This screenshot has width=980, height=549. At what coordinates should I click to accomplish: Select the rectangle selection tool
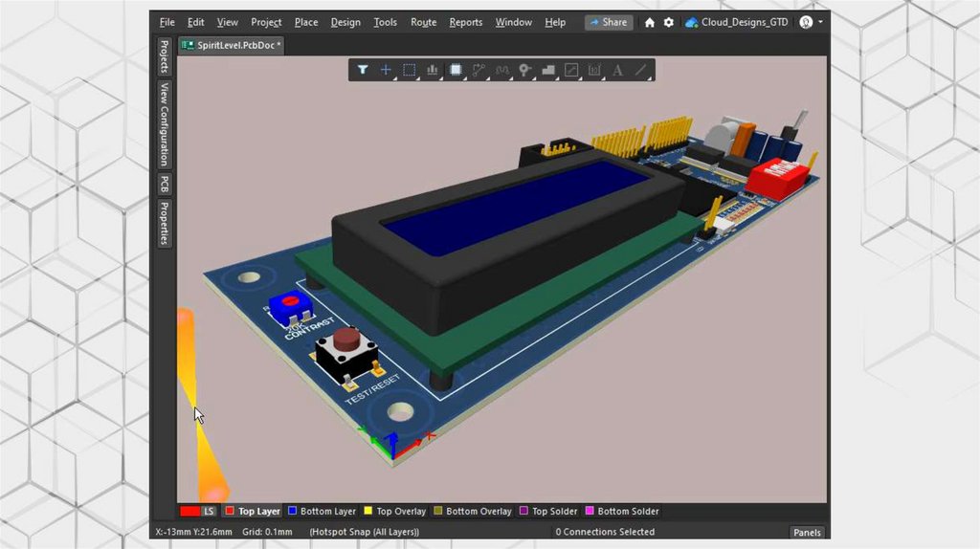409,70
